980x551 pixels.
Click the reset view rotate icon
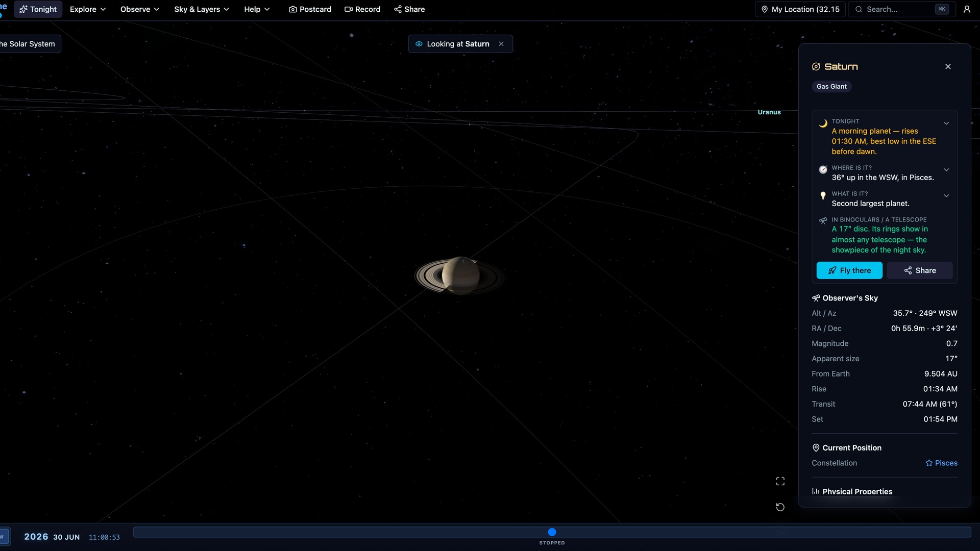point(780,507)
